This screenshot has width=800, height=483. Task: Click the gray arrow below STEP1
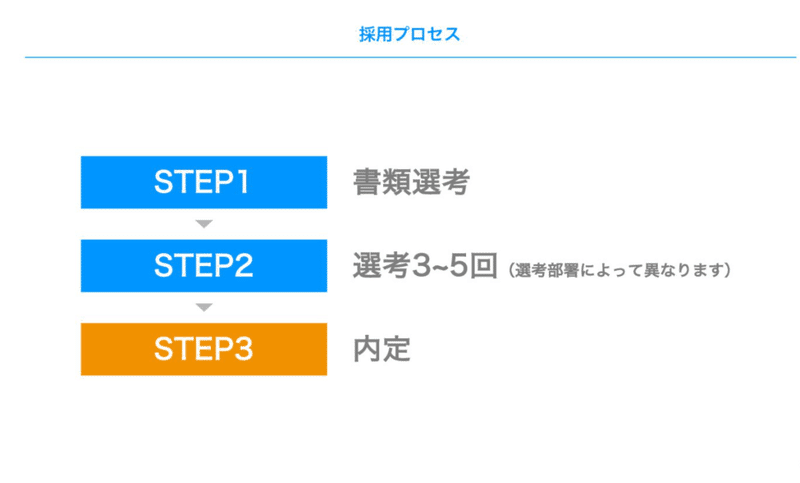pos(204,224)
